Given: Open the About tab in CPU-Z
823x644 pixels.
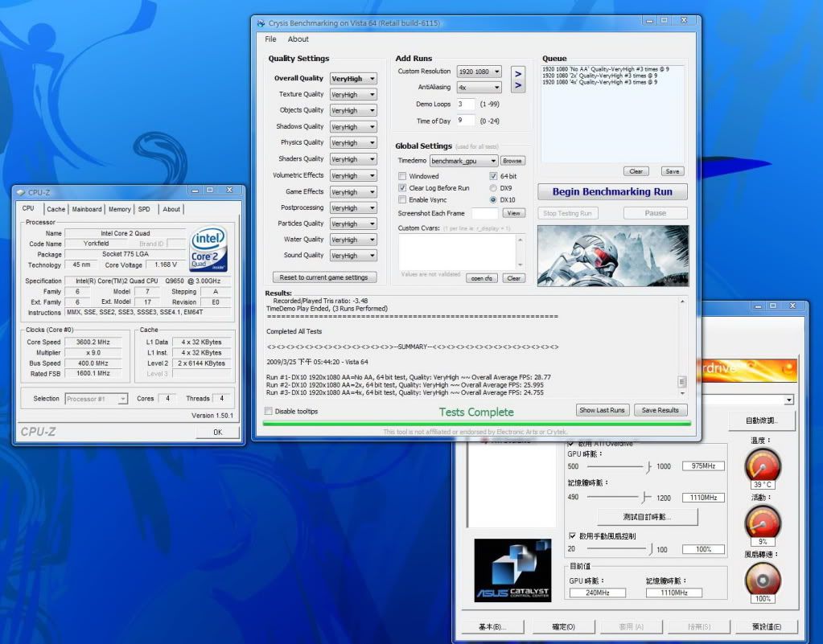Looking at the screenshot, I should (x=171, y=209).
